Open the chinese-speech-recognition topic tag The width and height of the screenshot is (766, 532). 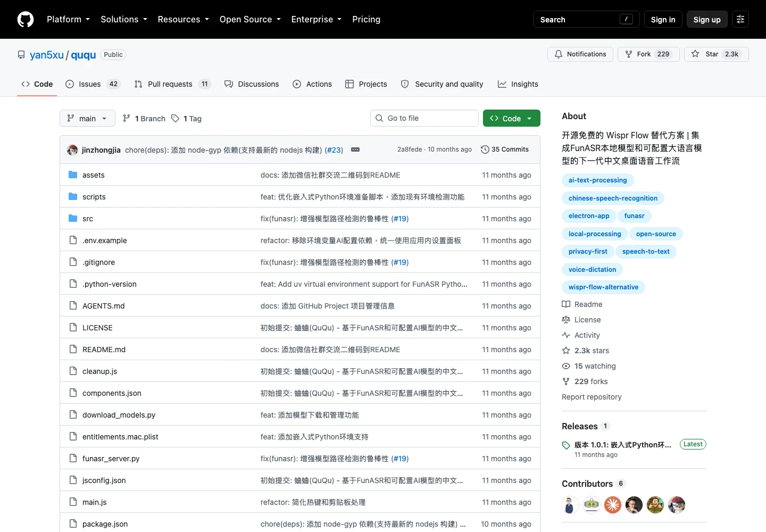click(x=613, y=198)
